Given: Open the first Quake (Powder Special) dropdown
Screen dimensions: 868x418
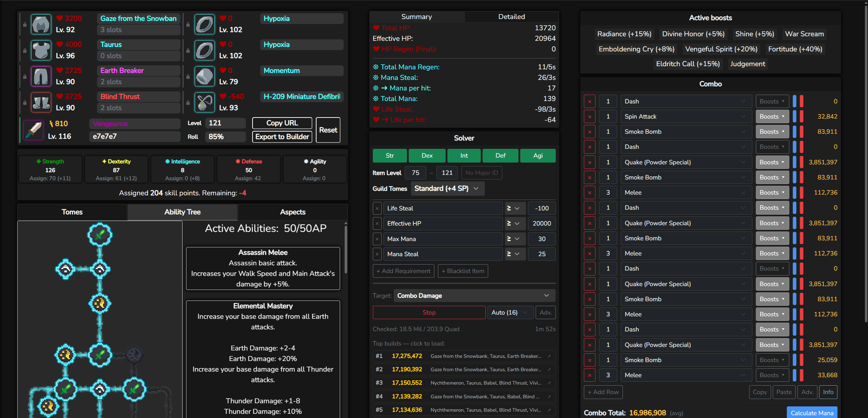Looking at the screenshot, I should coord(686,162).
